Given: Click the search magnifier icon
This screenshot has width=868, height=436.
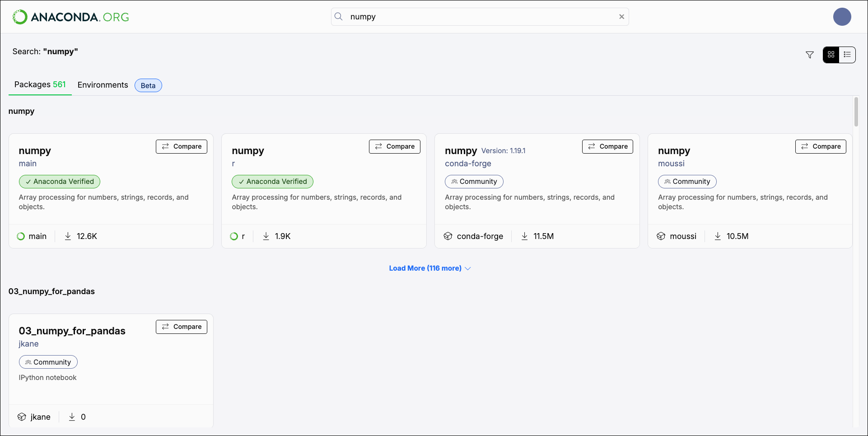Looking at the screenshot, I should [x=339, y=17].
